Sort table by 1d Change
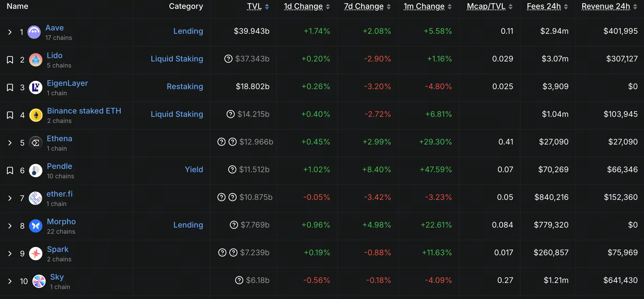644x299 pixels. pos(307,6)
